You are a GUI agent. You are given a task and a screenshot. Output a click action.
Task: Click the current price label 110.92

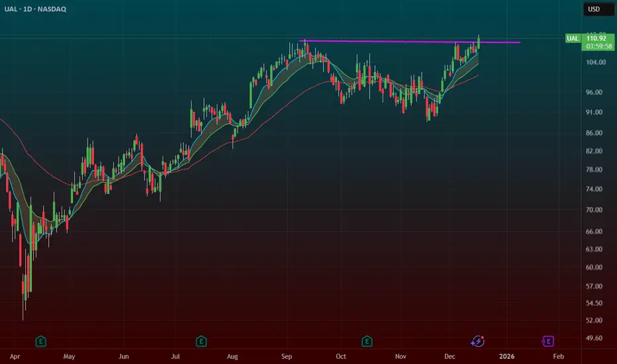(x=596, y=38)
